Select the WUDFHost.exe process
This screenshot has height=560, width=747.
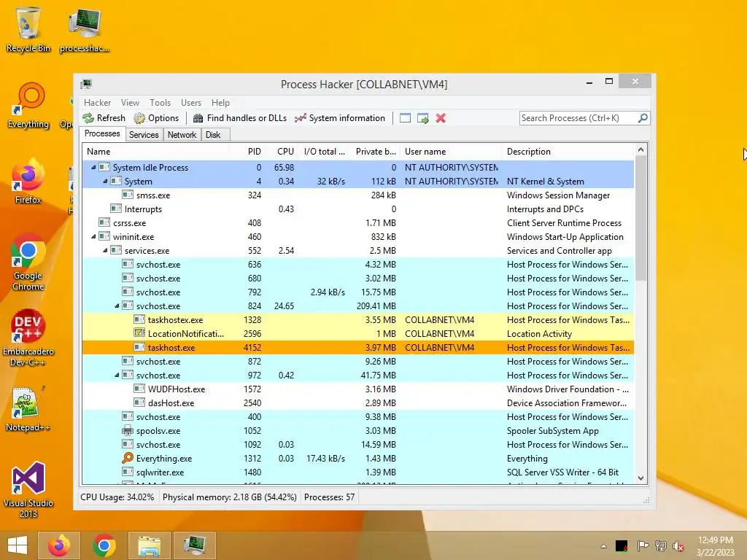pos(357,389)
